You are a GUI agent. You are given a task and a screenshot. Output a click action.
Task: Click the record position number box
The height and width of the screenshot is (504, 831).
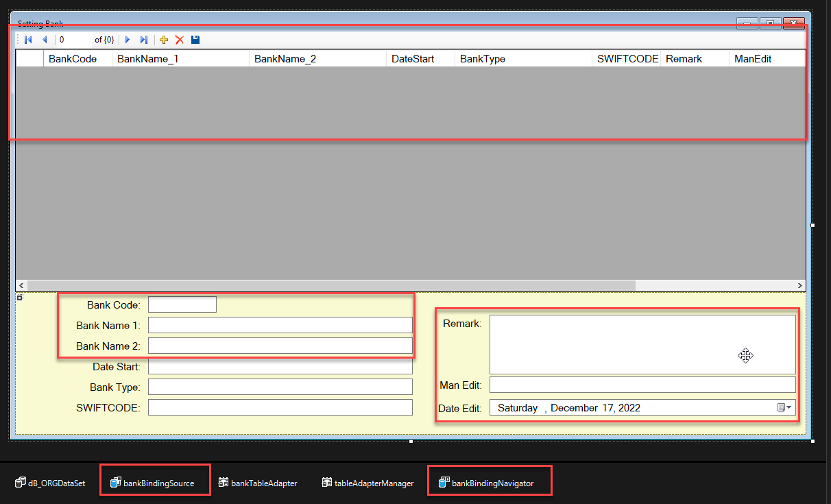click(73, 40)
